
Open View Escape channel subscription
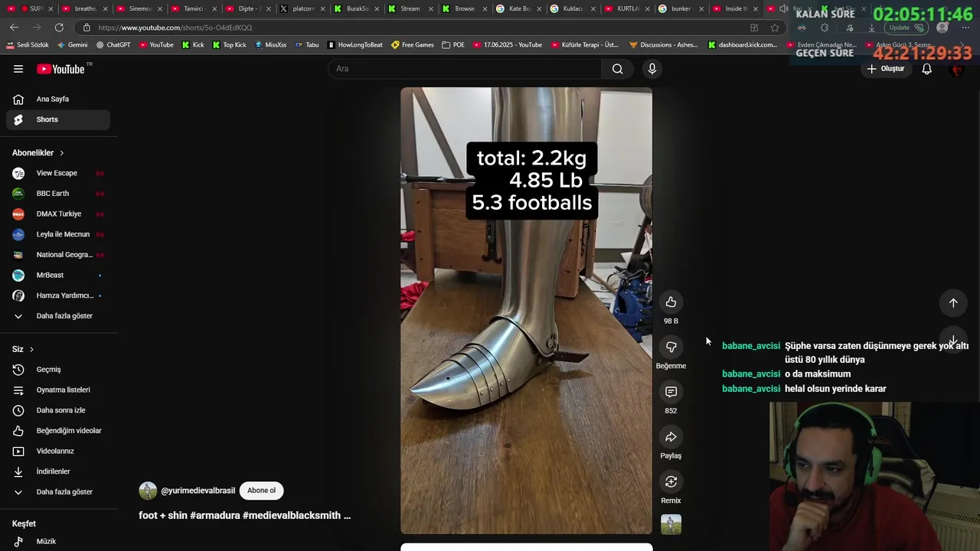pos(58,173)
